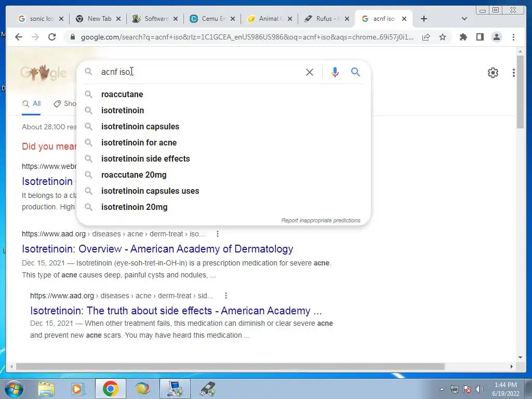
Task: Switch to the Cemu tab
Action: click(x=212, y=19)
